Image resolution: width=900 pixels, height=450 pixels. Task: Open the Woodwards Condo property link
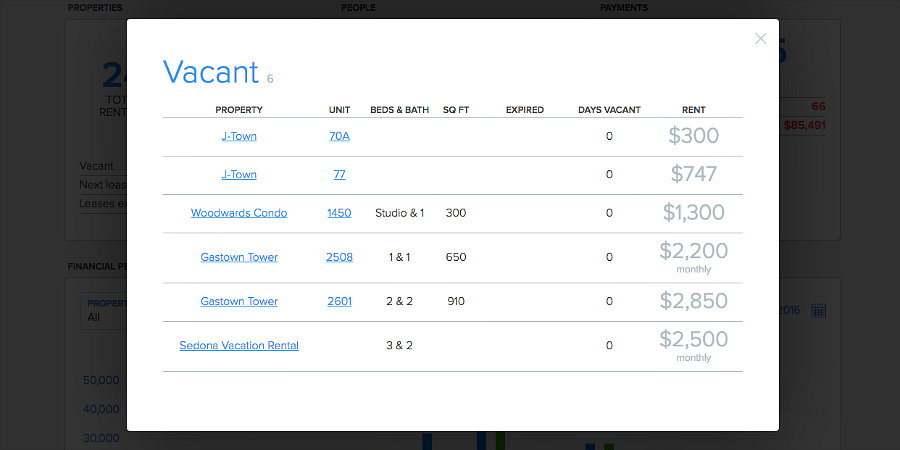(x=239, y=213)
